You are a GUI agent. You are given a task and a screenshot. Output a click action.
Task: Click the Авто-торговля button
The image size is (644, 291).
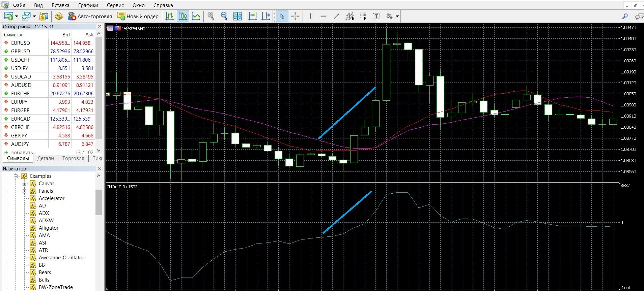[90, 16]
